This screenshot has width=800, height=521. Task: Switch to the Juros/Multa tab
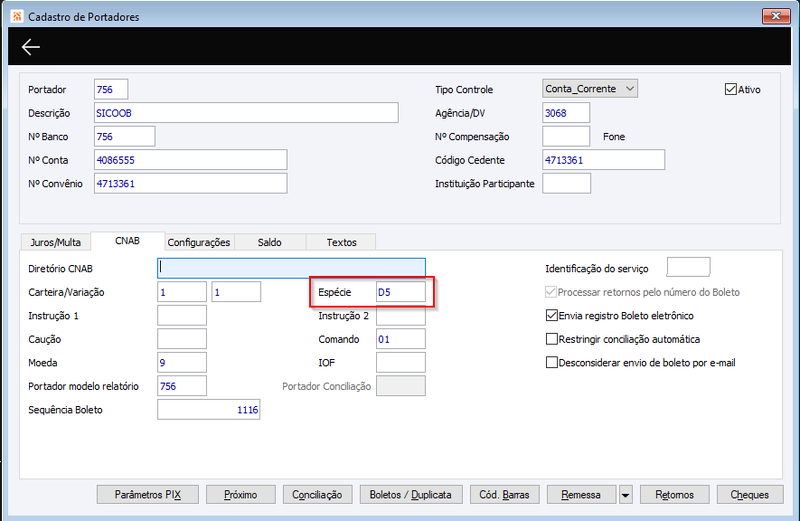coord(56,242)
